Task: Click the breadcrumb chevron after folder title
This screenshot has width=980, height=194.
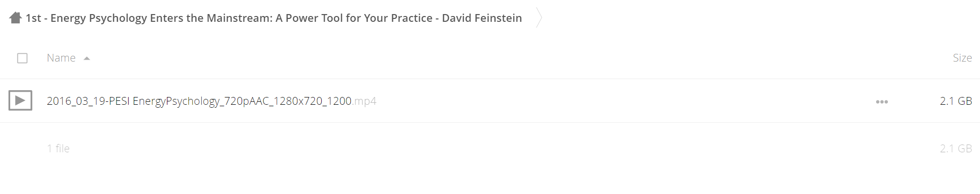Action: pyautogui.click(x=539, y=18)
